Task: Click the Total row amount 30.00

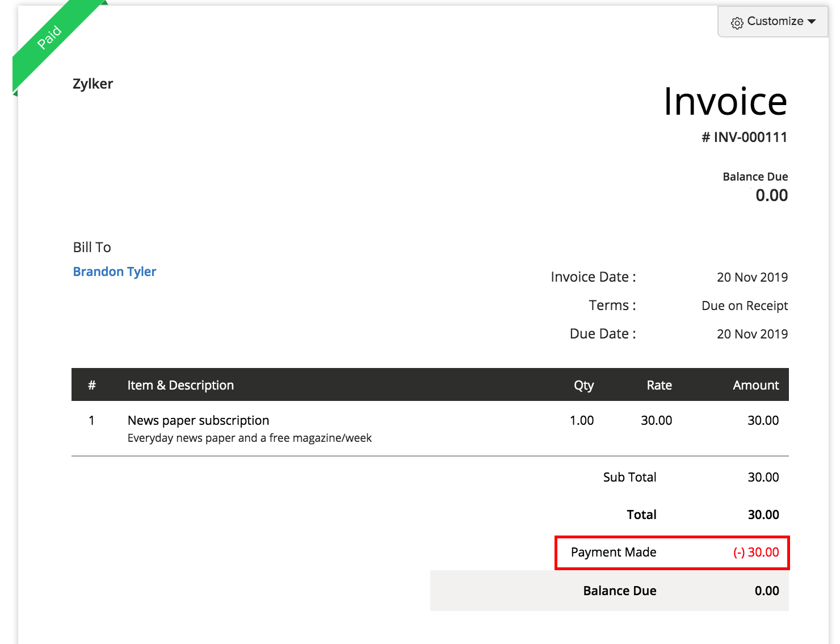Action: 763,515
